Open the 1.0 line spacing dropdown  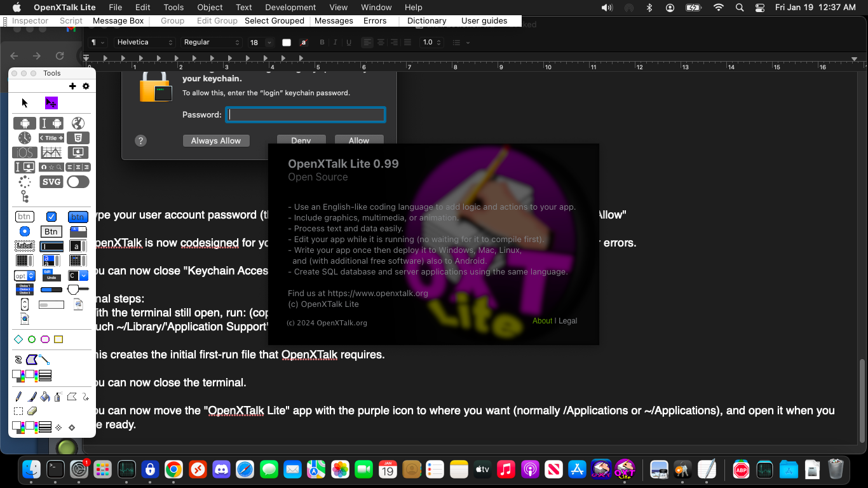tap(431, 43)
